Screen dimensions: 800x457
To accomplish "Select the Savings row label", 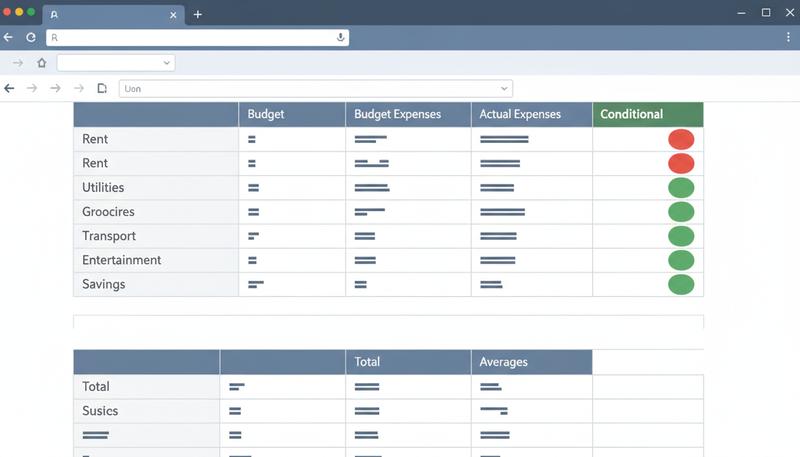I will click(x=104, y=285).
